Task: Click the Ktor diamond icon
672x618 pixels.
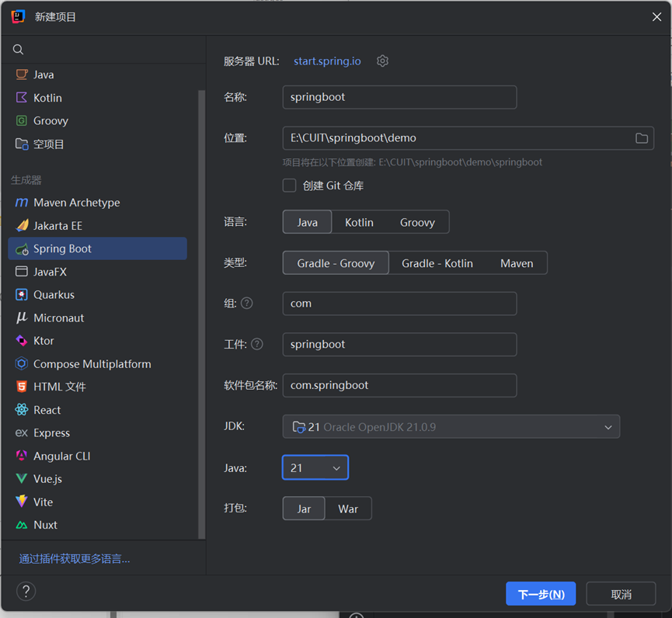Action: [22, 341]
